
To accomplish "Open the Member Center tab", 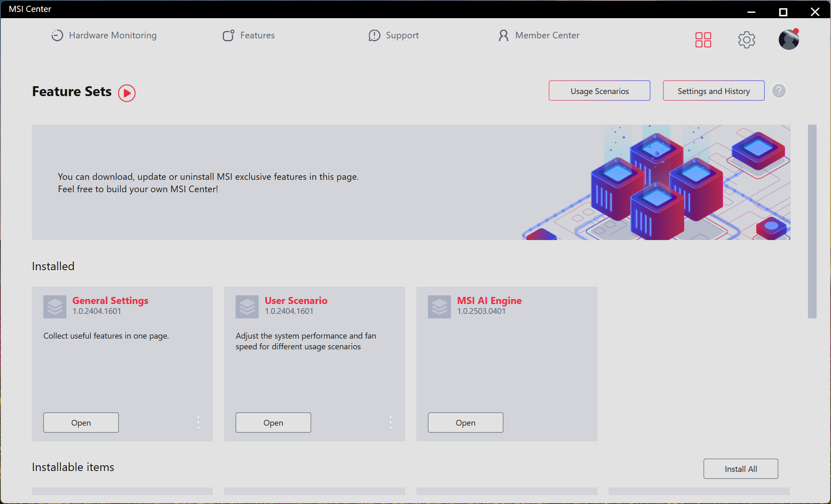I will pos(539,35).
